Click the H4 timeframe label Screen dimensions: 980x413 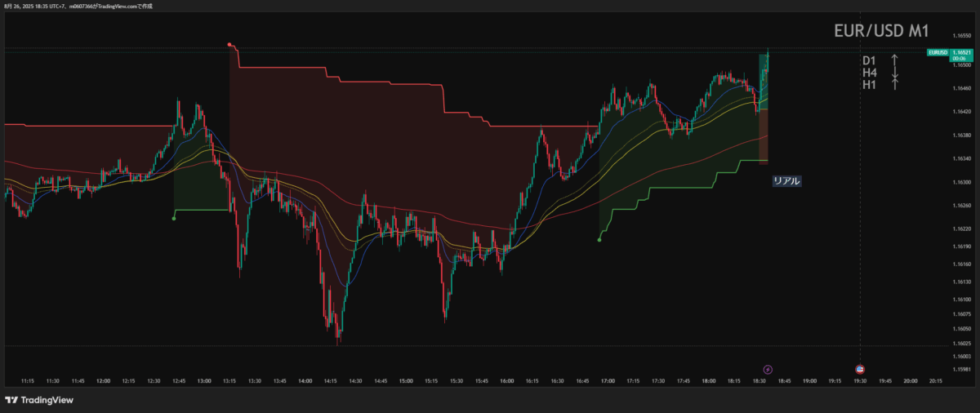coord(869,73)
